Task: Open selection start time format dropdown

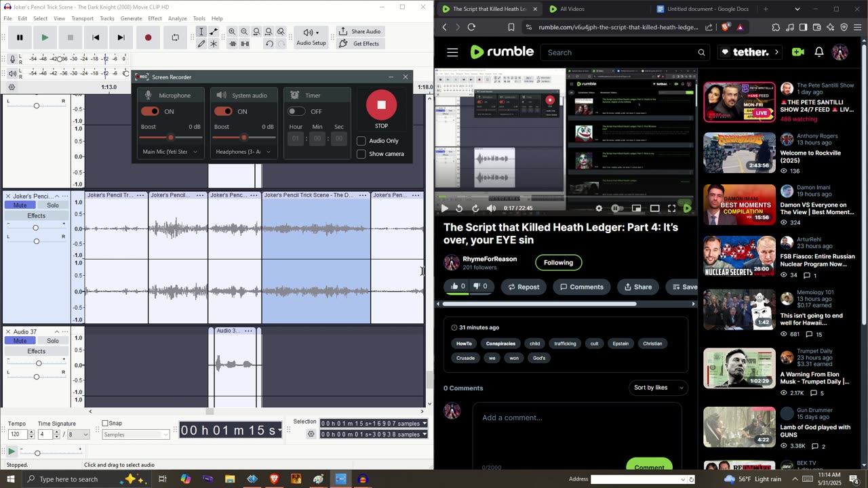Action: click(425, 424)
